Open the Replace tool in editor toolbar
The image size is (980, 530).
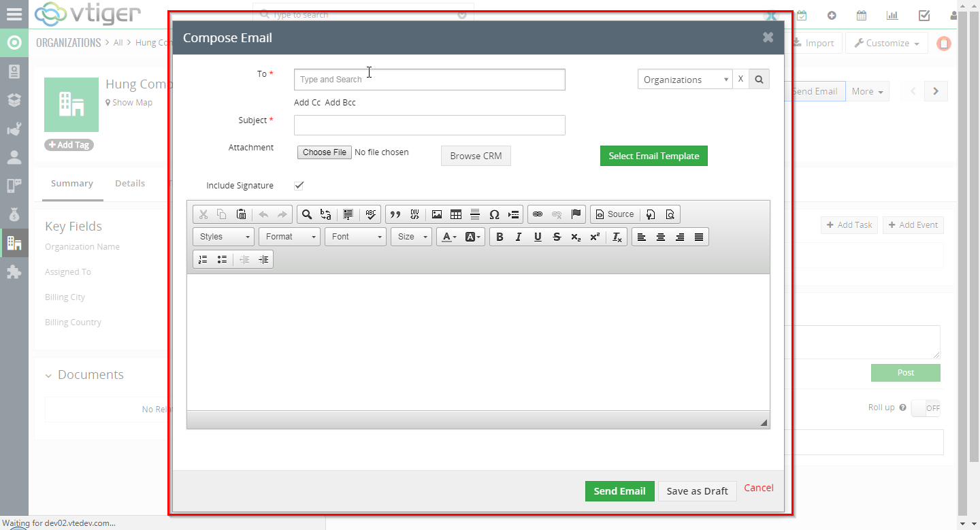[326, 214]
